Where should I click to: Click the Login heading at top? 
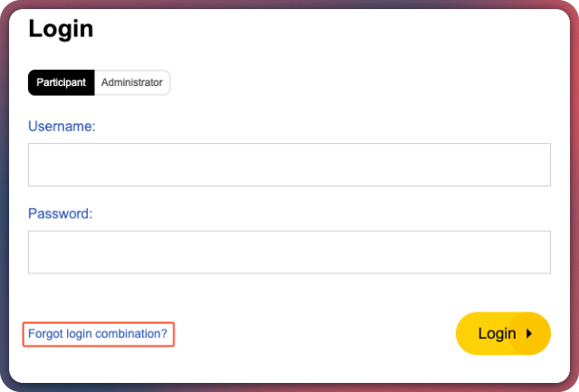(x=61, y=29)
